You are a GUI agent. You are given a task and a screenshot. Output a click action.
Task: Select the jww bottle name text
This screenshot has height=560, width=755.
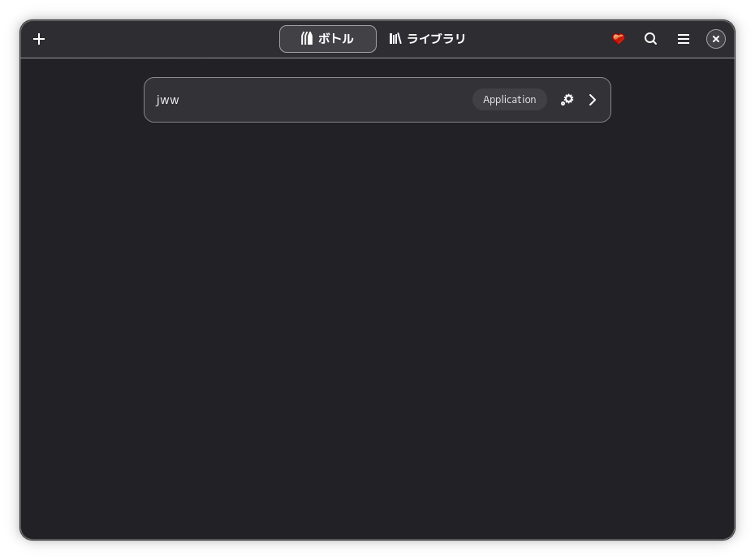pyautogui.click(x=168, y=100)
